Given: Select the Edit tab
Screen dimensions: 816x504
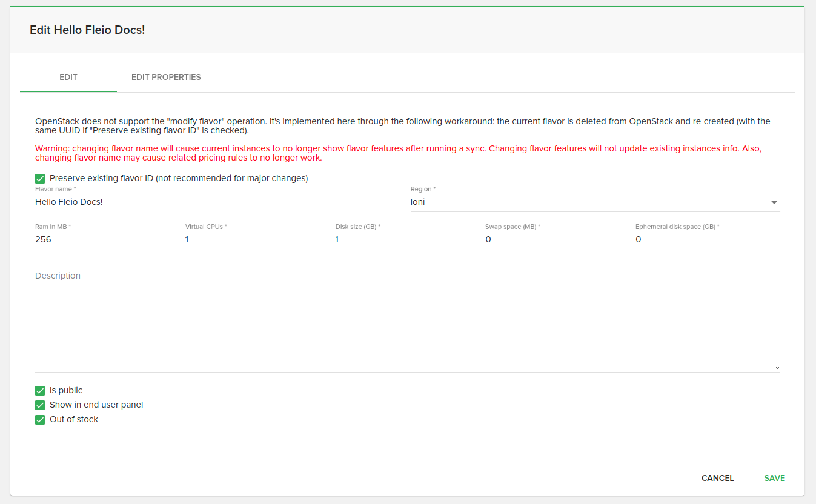Looking at the screenshot, I should click(68, 78).
